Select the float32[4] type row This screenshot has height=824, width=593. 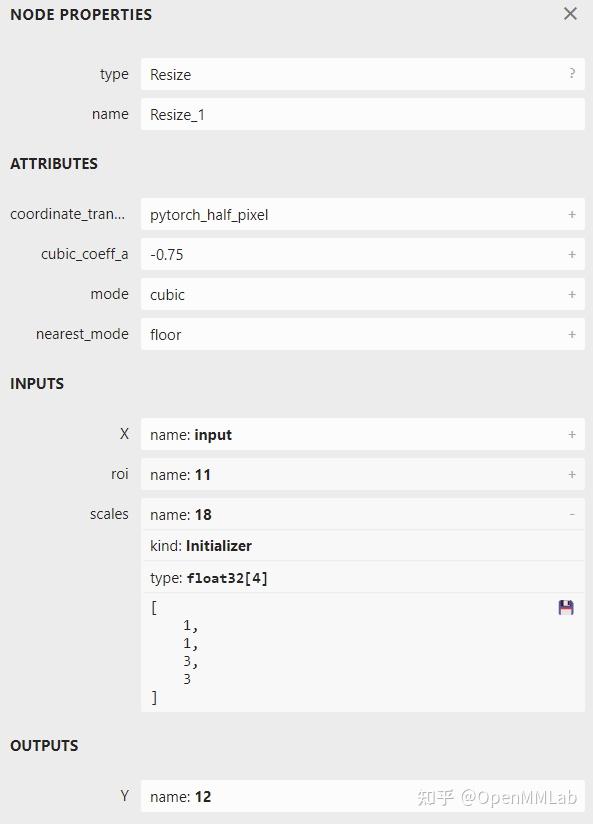pyautogui.click(x=363, y=578)
